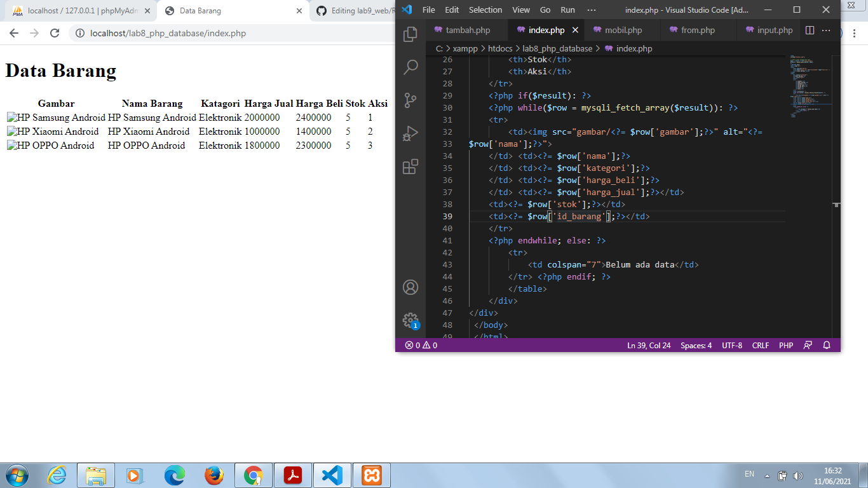Open the View menu in VS Code
This screenshot has width=868, height=488.
[x=521, y=10]
